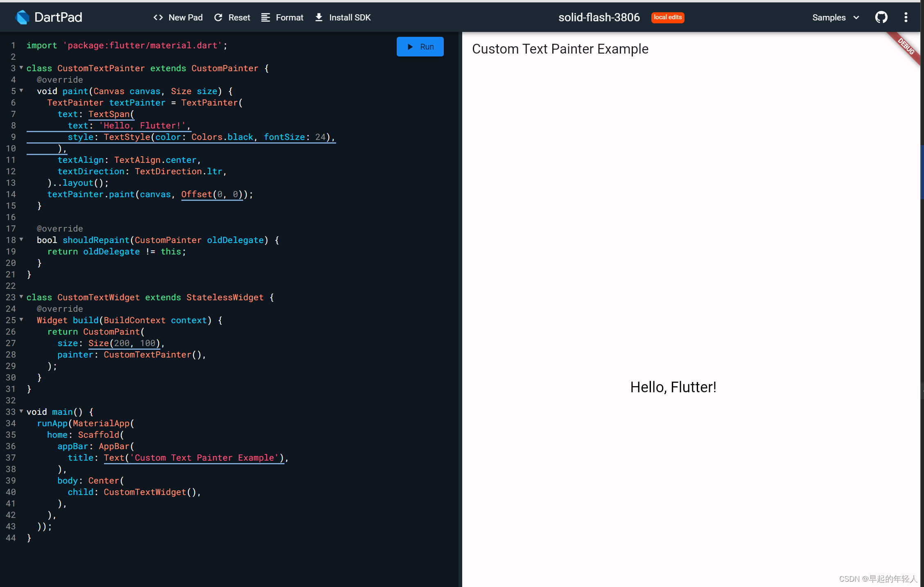
Task: Click the GitHub icon to open repository
Action: coord(881,17)
